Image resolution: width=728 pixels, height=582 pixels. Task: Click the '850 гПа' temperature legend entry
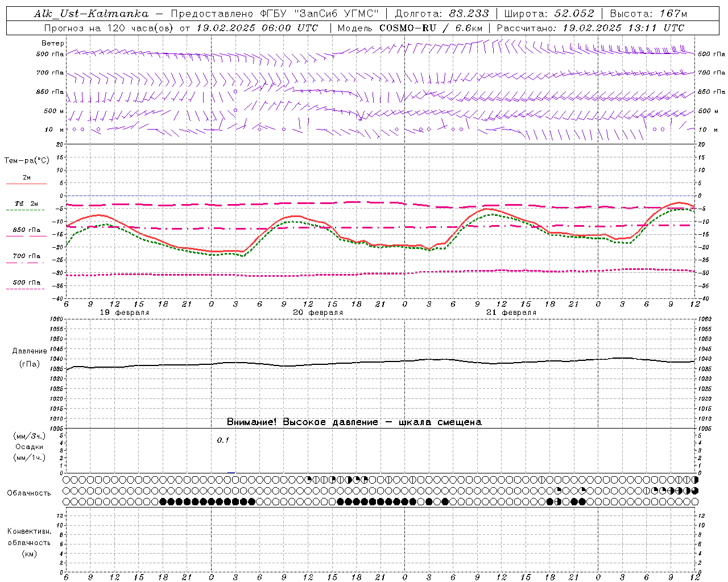point(26,230)
